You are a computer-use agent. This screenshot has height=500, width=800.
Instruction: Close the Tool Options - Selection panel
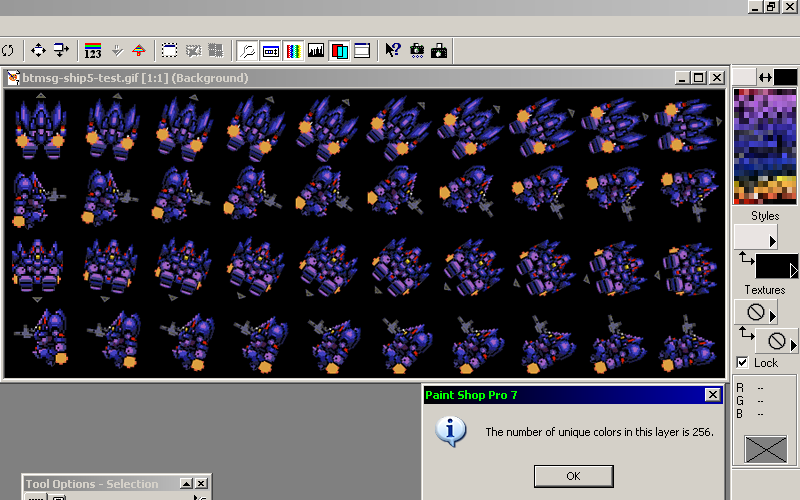[202, 484]
